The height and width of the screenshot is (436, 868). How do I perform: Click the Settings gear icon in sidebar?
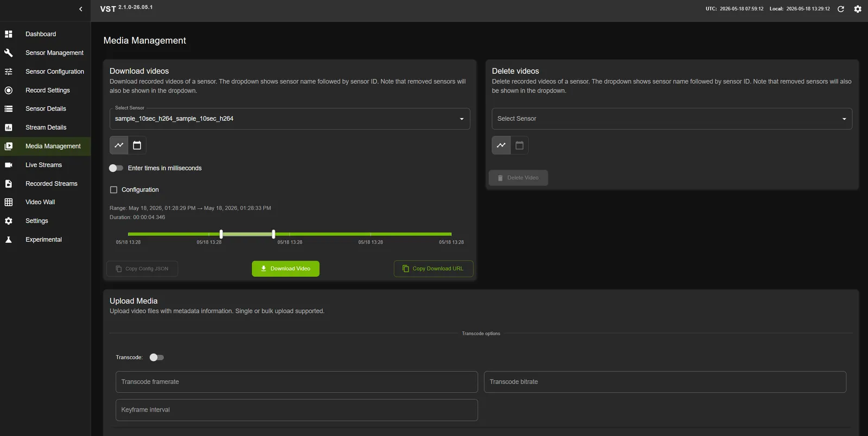tap(9, 221)
